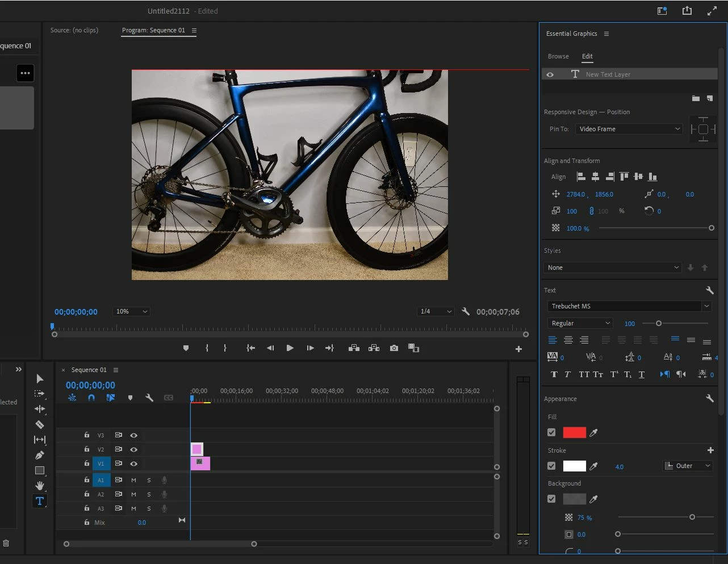Open the Source (no clips) panel tab
728x564 pixels.
pos(74,30)
